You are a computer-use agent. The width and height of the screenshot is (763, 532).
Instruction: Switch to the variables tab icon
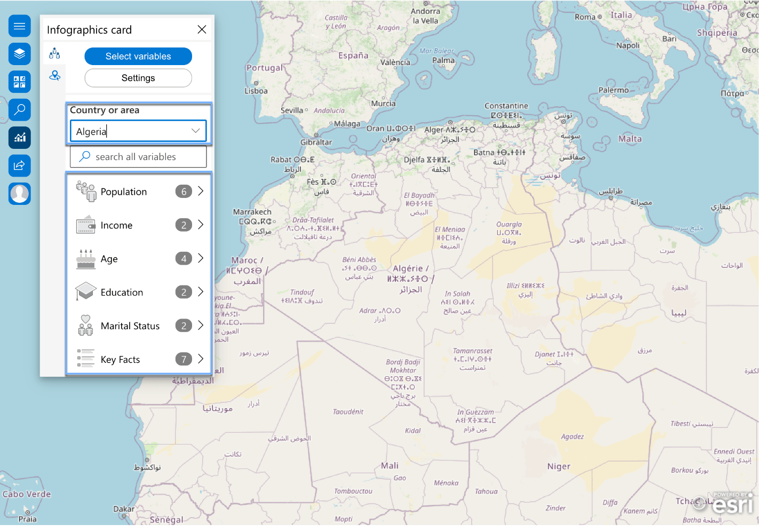click(54, 53)
